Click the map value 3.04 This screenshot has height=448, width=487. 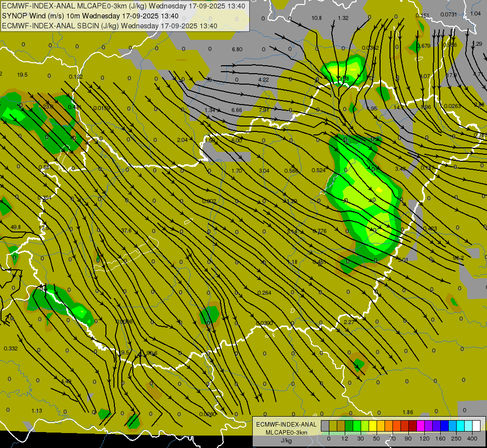[x=264, y=171]
